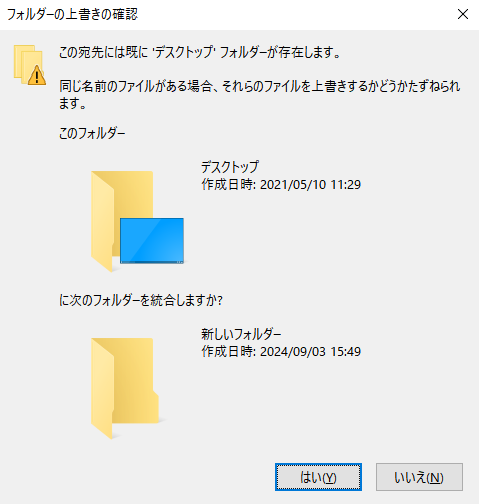
Task: Click the に次のフォルダーを統合しますか? question text
Action: pos(141,301)
